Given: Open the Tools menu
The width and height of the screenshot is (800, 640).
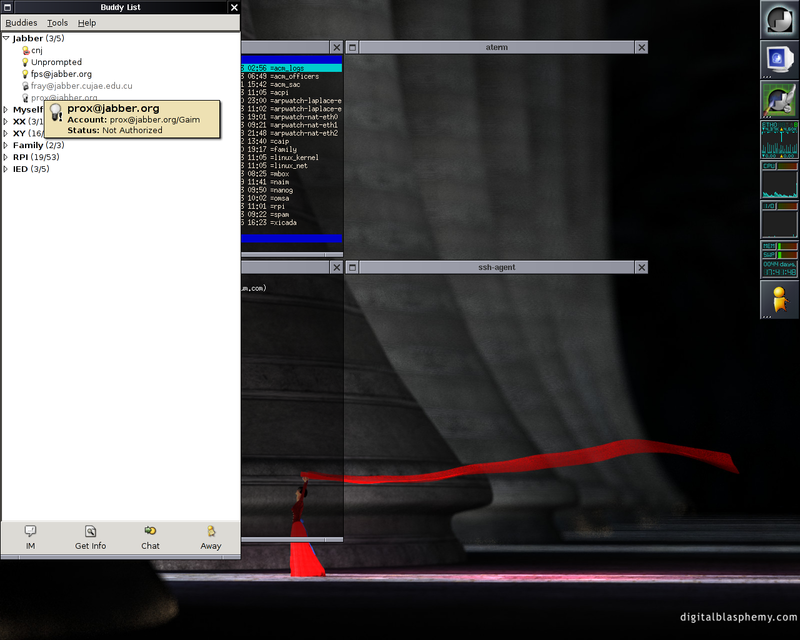Looking at the screenshot, I should pyautogui.click(x=57, y=23).
